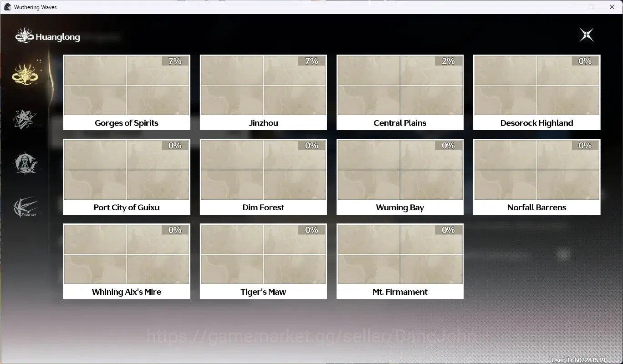This screenshot has height=364, width=623.
Task: Click the 0% badge on Port City of Guixu
Action: tap(175, 146)
